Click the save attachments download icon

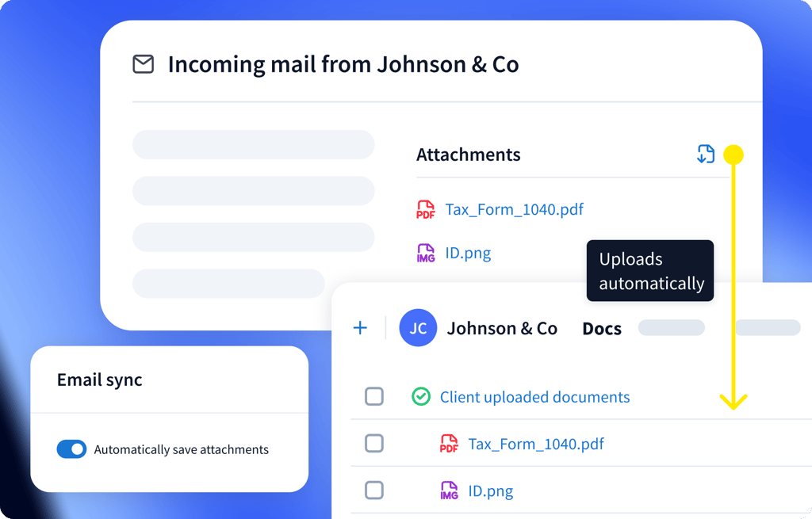(705, 154)
